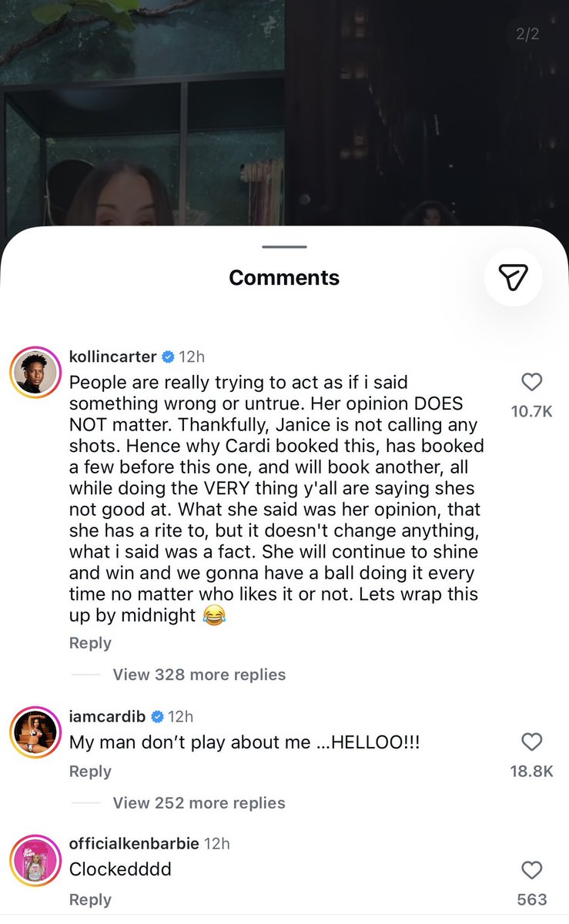
Task: Open the officialkenbarbie username link
Action: 134,844
